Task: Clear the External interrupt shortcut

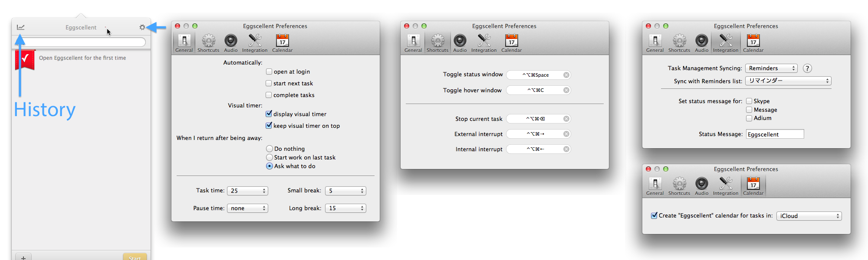Action: (x=566, y=134)
